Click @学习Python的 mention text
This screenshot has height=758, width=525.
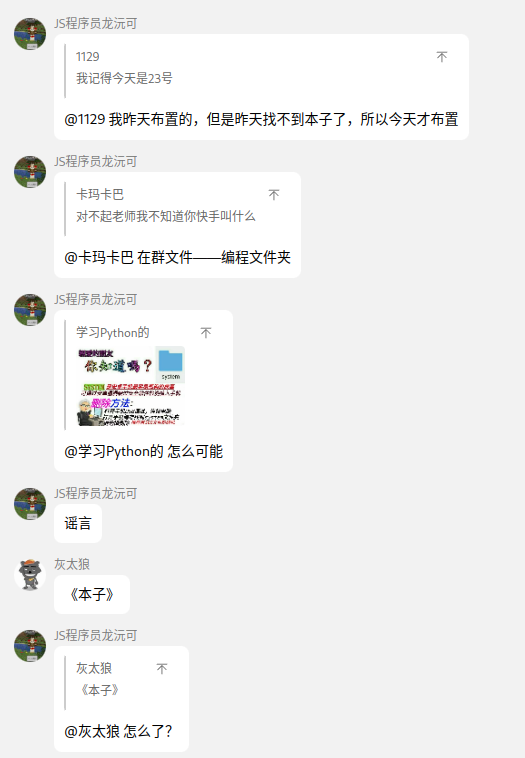[114, 452]
